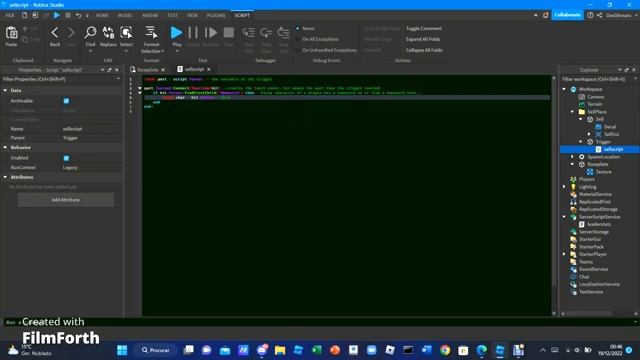Collapse the Attributes properties section
Image resolution: width=640 pixels, height=360 pixels.
(x=5, y=177)
